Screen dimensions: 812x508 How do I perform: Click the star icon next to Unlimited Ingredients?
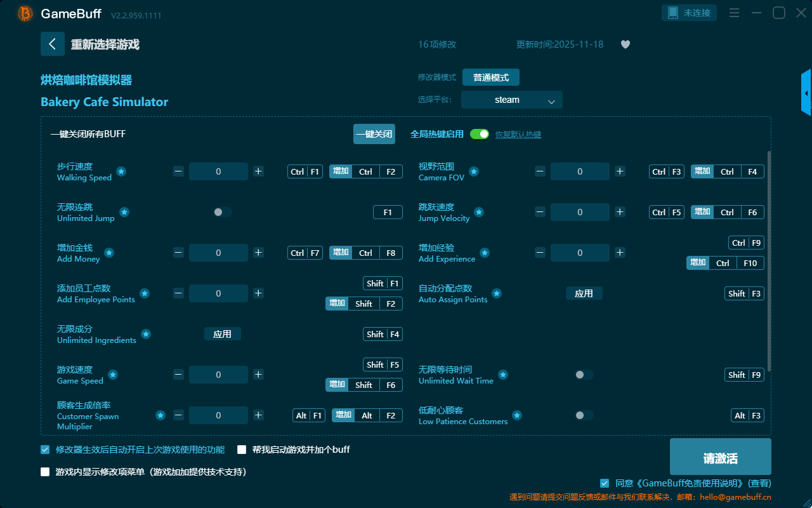pyautogui.click(x=146, y=334)
